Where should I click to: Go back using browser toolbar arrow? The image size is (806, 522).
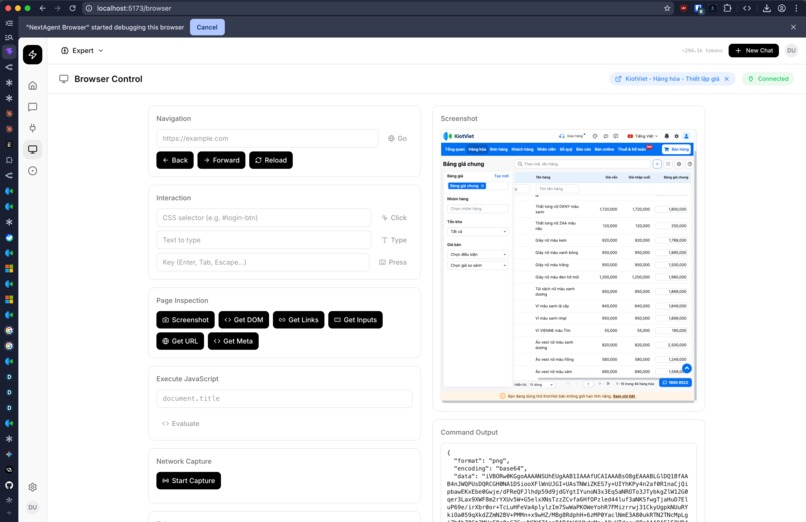tap(43, 8)
